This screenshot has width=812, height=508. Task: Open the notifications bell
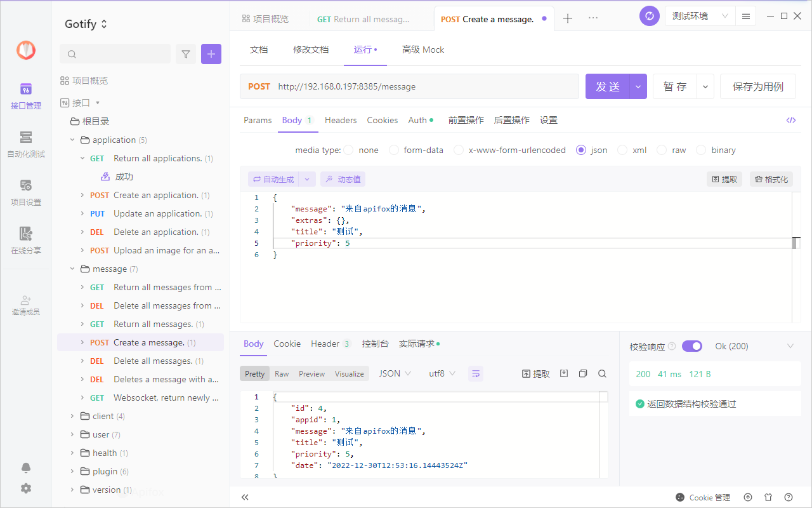26,468
